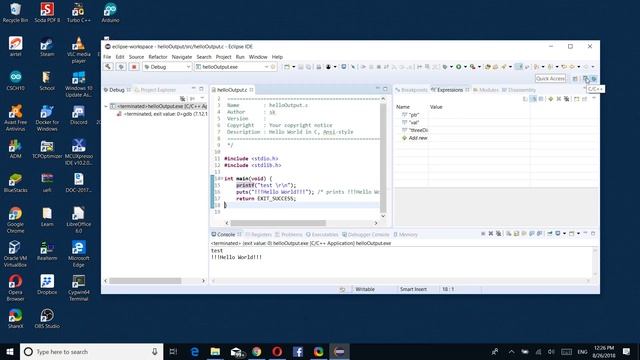This screenshot has width=640, height=360.
Task: Click the Add new expression toolbar icon
Action: [551, 99]
